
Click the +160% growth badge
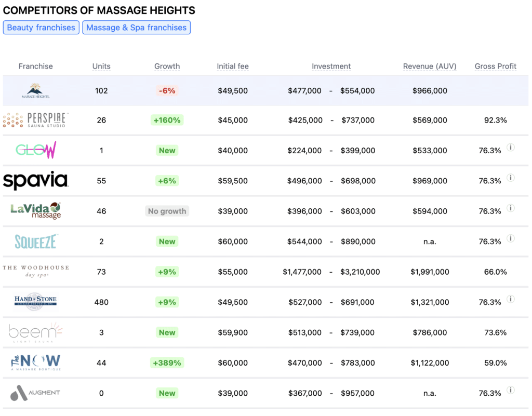(167, 120)
